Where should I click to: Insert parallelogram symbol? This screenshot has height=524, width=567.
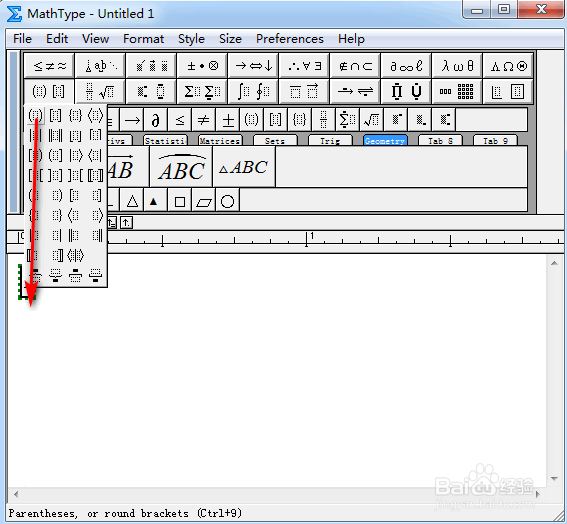click(204, 201)
